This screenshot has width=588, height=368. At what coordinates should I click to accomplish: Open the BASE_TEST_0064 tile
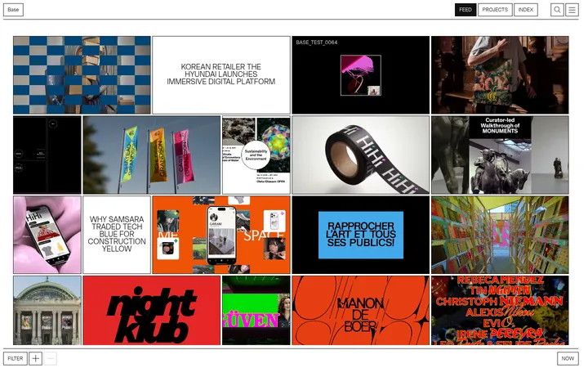[x=361, y=75]
